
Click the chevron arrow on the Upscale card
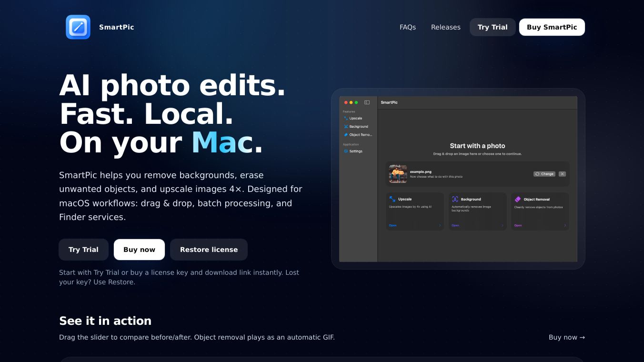pos(440,225)
